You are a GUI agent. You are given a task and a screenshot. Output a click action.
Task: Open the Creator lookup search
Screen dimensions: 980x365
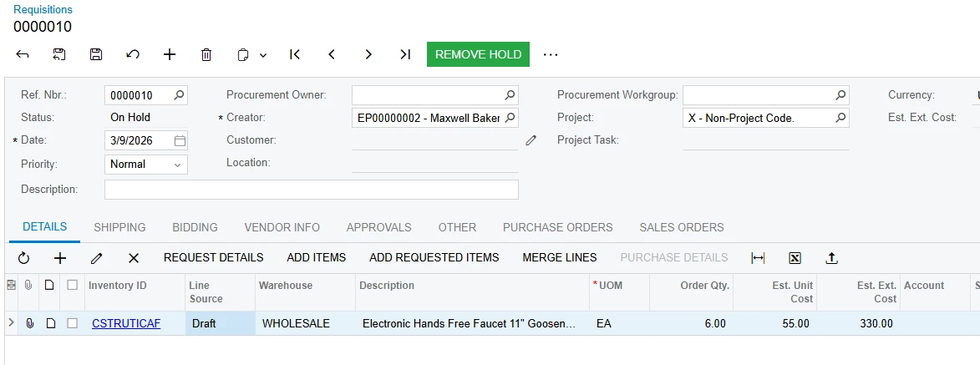510,118
